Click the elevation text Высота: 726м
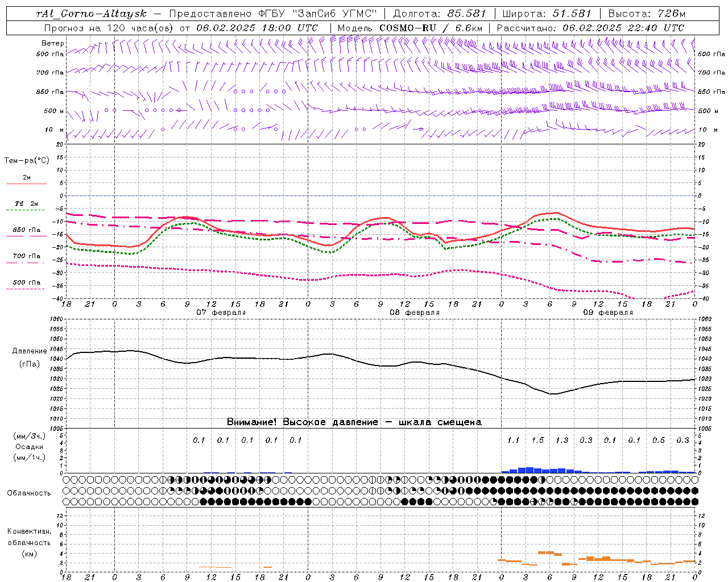 point(647,14)
